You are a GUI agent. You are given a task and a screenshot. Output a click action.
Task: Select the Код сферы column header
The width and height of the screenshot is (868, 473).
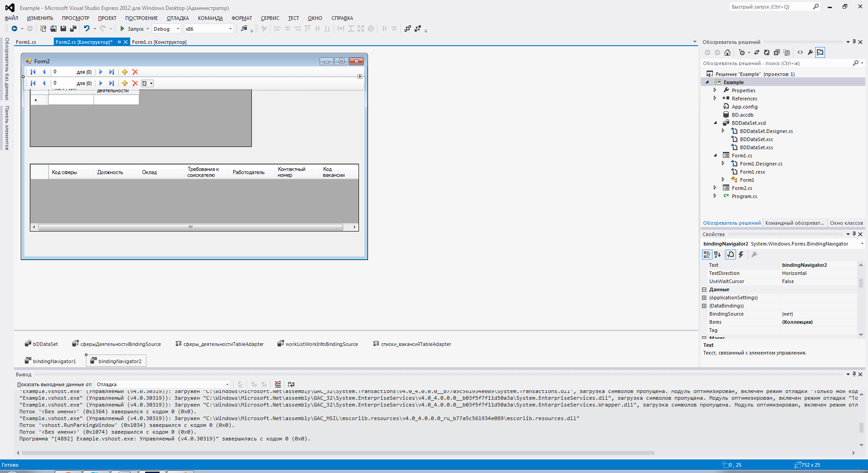point(71,172)
